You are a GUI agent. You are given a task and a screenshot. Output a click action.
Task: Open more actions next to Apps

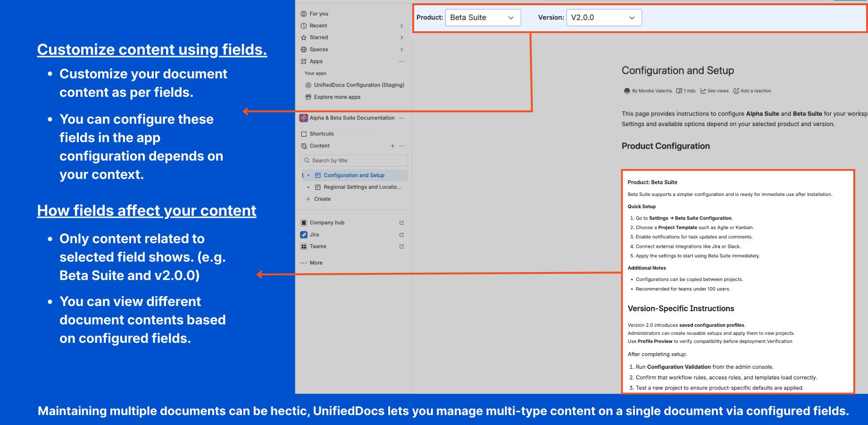[x=401, y=61]
